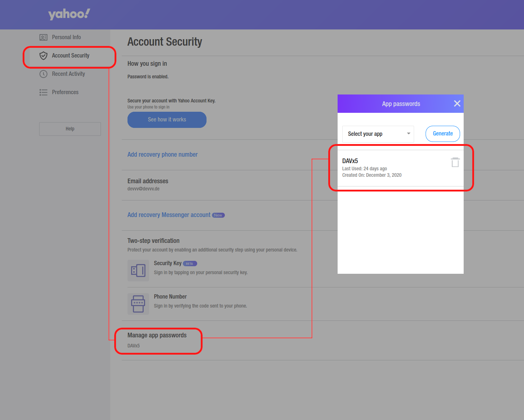Select the Security Key option

click(x=168, y=263)
